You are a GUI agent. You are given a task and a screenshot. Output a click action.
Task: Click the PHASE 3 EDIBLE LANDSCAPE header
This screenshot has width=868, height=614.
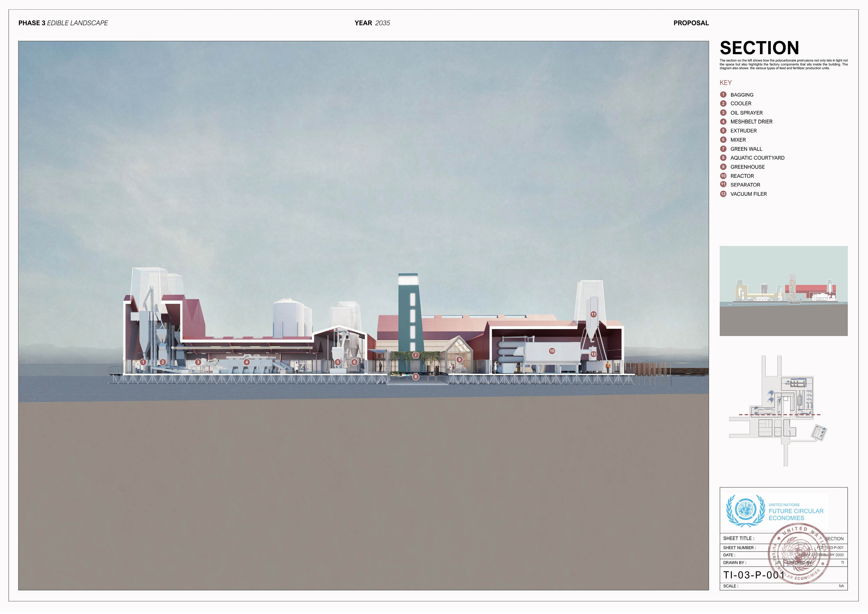[x=63, y=23]
